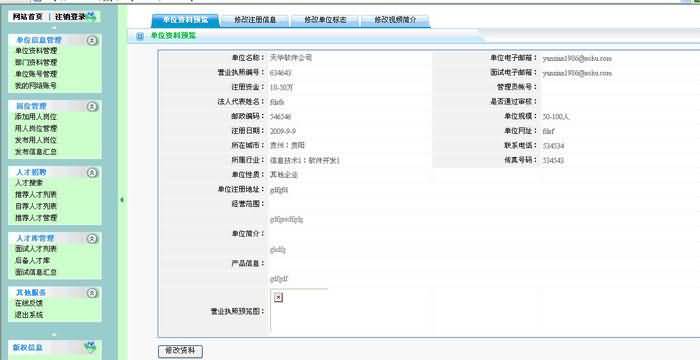Click the 单位性质 value 其他企业

pos(284,175)
